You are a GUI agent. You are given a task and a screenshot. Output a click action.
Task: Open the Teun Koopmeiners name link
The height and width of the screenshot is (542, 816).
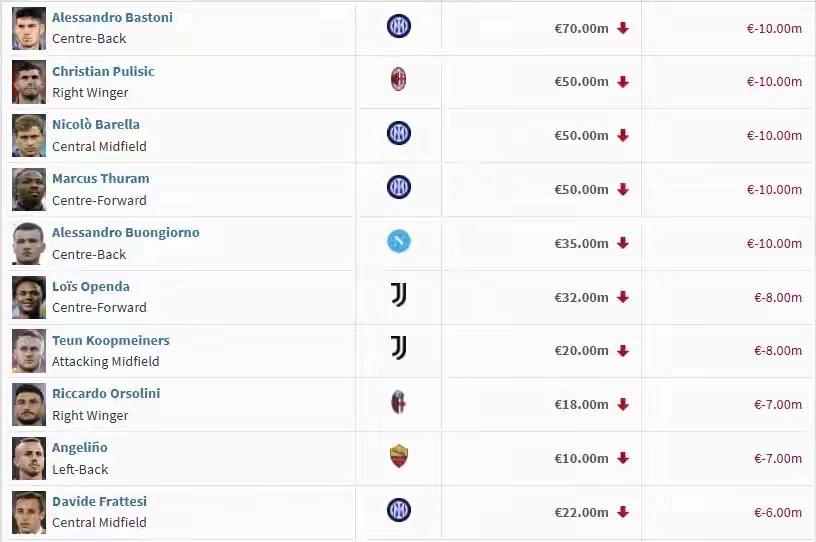click(111, 341)
